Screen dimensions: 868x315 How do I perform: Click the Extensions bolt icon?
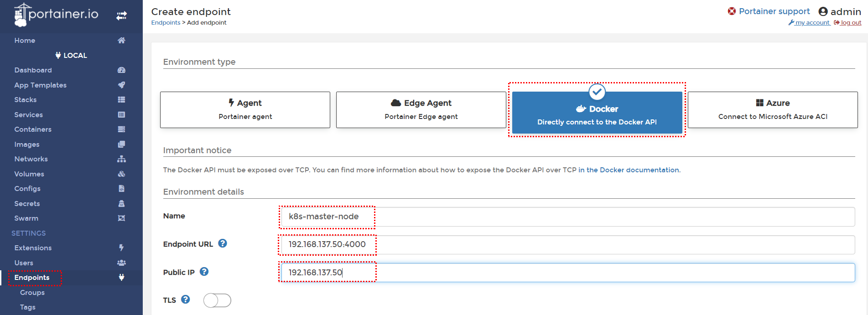pos(121,248)
